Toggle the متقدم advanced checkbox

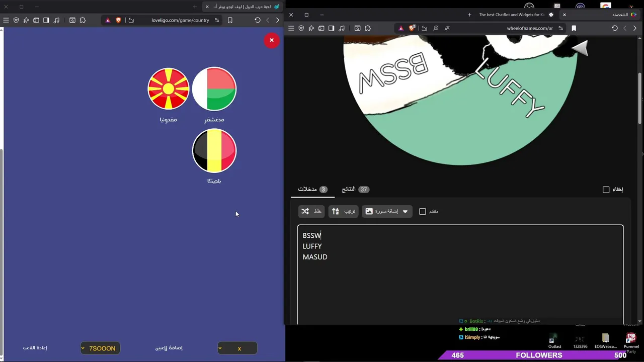[423, 211]
